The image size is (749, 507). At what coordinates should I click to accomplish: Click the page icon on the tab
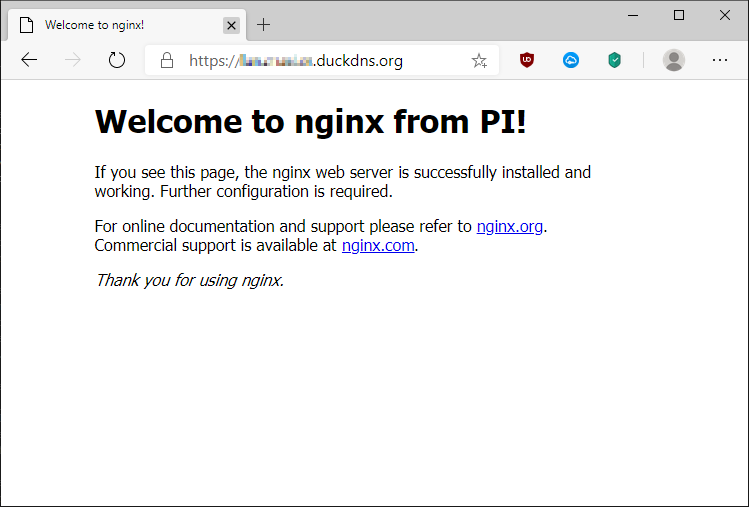[27, 25]
